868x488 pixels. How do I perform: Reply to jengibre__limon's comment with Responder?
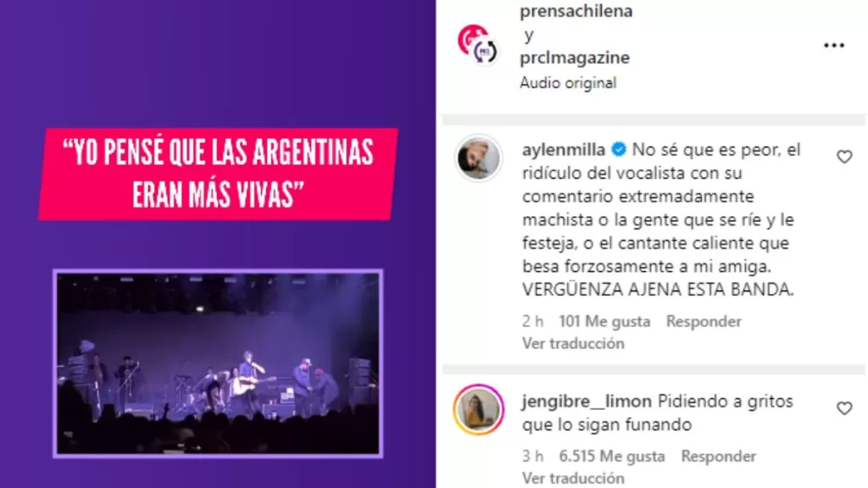click(719, 457)
